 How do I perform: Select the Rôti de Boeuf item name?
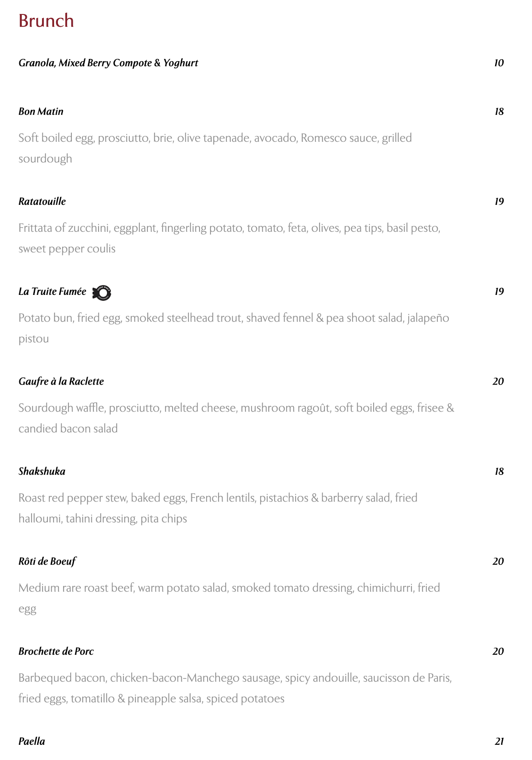tap(47, 561)
